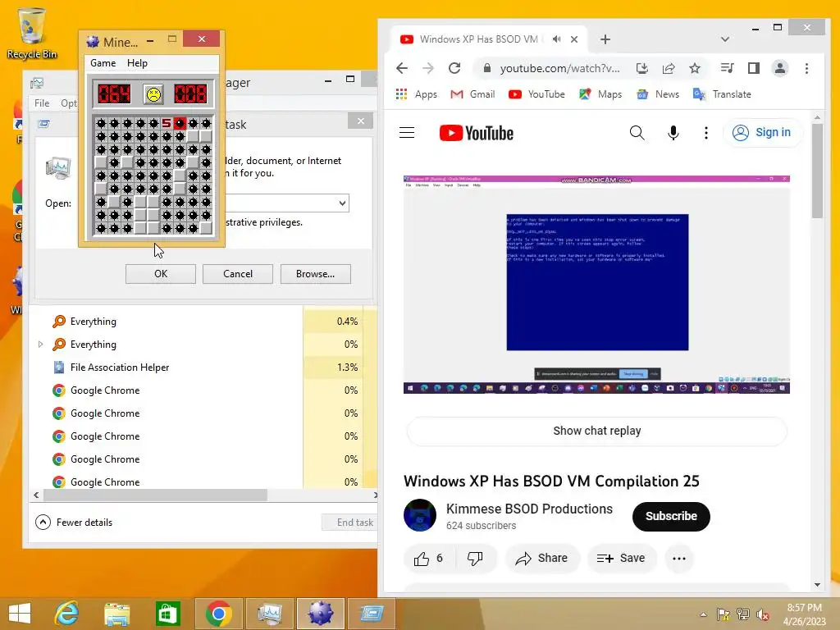Open Chrome profile avatar icon
The width and height of the screenshot is (840, 630).
pos(780,68)
